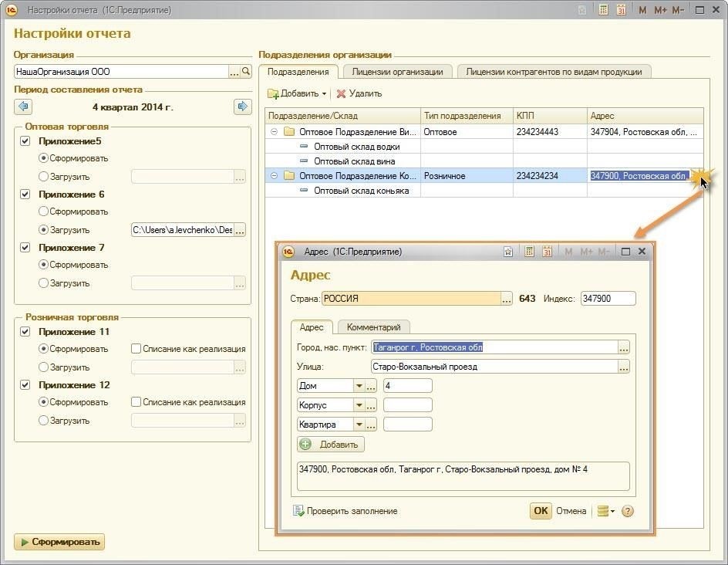
Task: Switch to Лицензии организации tab
Action: 397,72
